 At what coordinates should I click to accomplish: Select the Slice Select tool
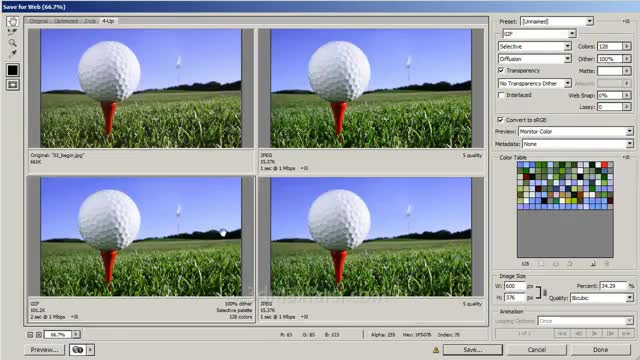tap(13, 32)
